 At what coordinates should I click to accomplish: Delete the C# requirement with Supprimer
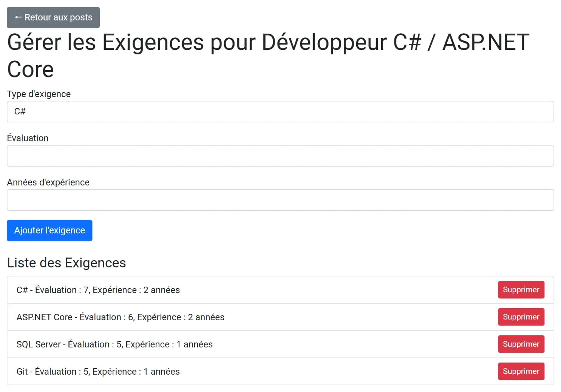(521, 290)
